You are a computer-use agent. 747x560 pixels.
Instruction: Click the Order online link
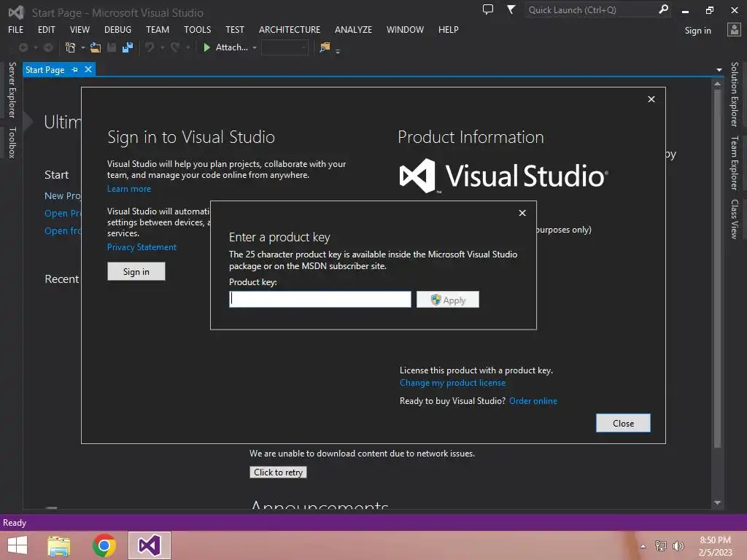533,401
